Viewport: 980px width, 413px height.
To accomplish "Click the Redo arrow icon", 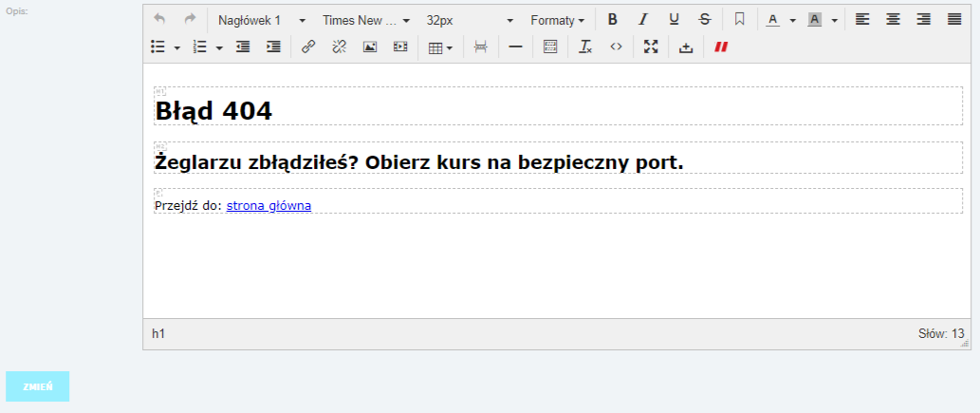I will click(x=190, y=19).
